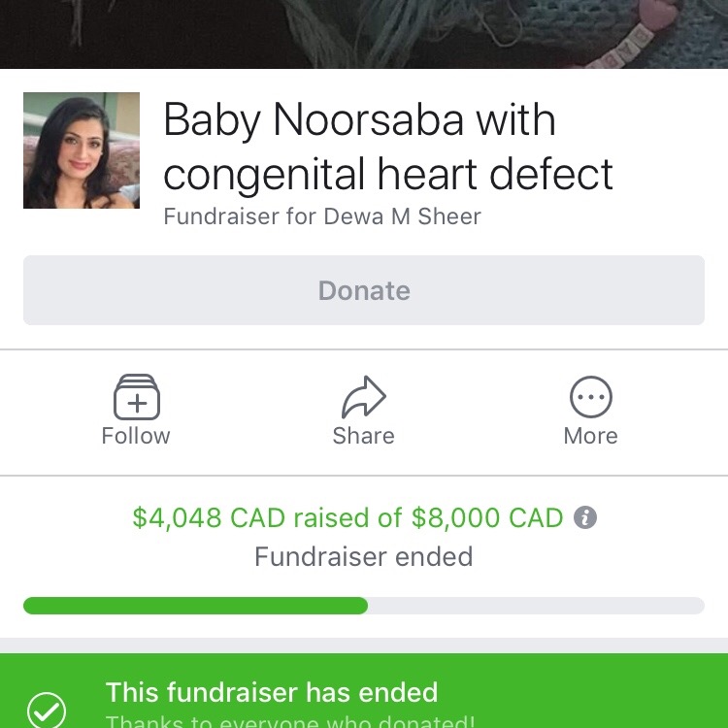The image size is (728, 728).
Task: Tap the "Fundraiser ended" status text
Action: coord(364,557)
